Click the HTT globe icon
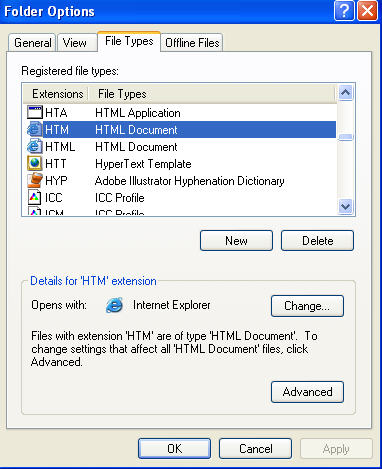This screenshot has width=382, height=469. (35, 164)
